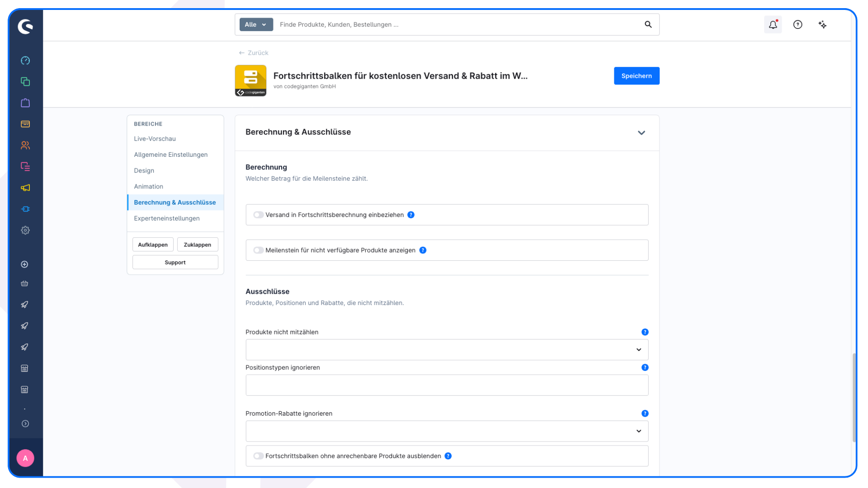Open the Marketing megaphone icon
868x488 pixels.
(25, 188)
